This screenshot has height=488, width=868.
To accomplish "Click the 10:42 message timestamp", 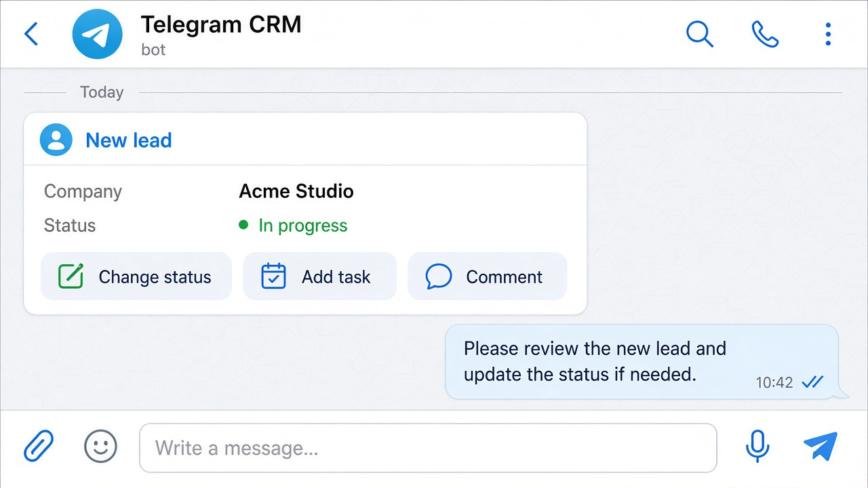I will point(774,383).
